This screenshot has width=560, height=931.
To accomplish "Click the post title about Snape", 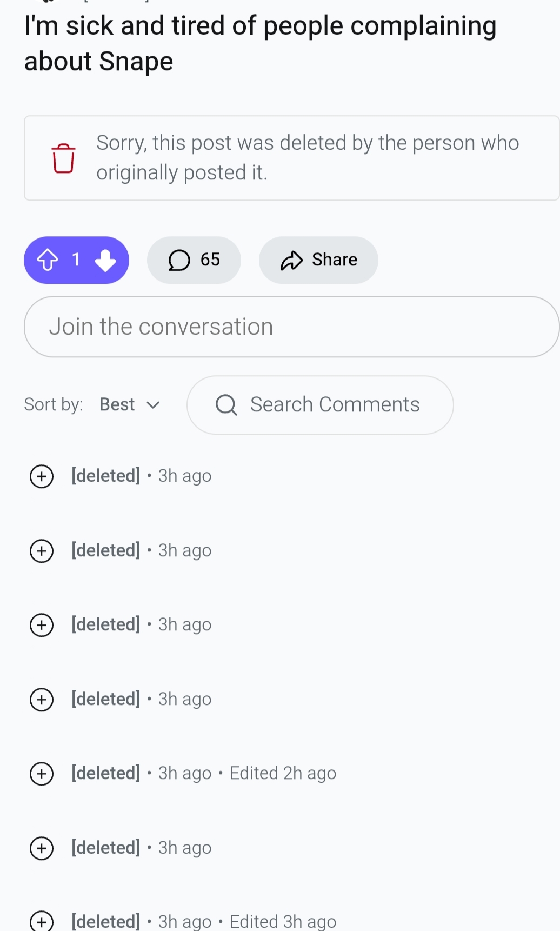I will (x=260, y=43).
